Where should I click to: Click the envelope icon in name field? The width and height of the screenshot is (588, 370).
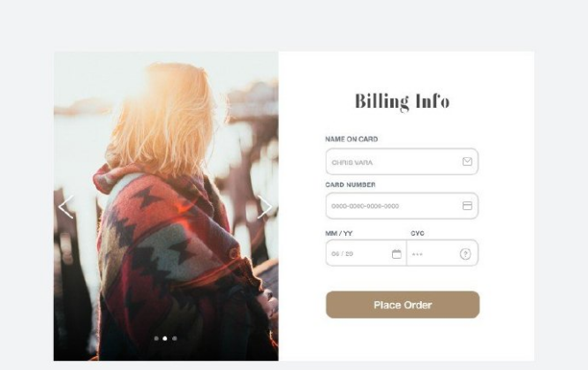tap(467, 162)
